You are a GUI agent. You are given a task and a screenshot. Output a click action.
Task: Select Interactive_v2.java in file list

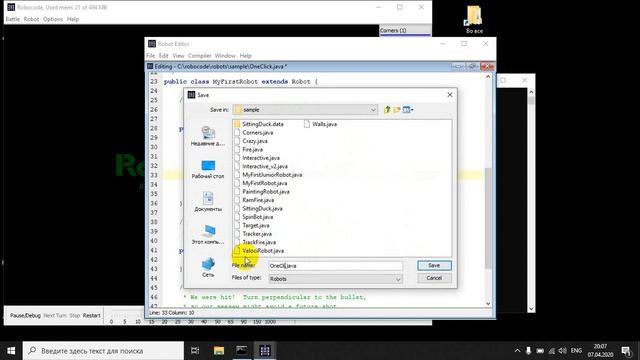(261, 167)
